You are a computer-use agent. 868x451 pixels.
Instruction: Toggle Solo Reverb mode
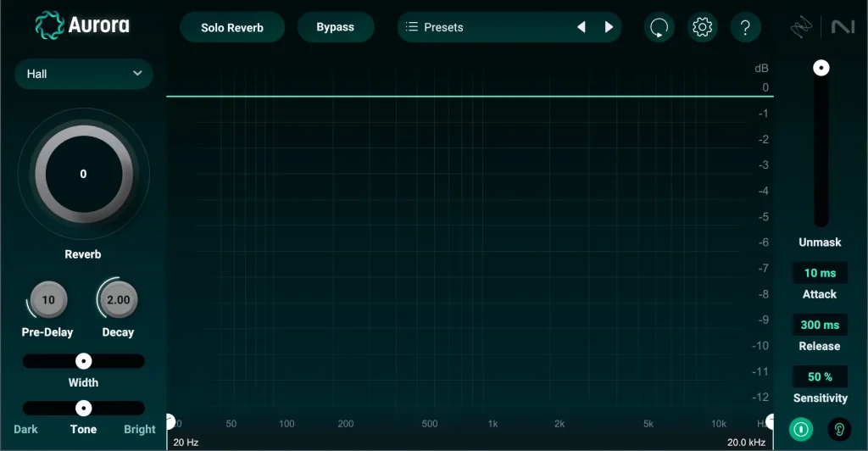click(231, 27)
